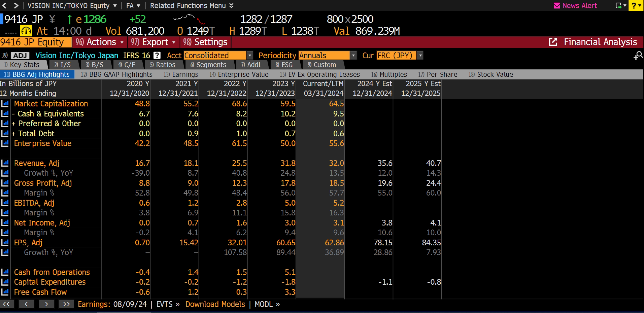Go back with the left arrow icon

(x=4, y=6)
